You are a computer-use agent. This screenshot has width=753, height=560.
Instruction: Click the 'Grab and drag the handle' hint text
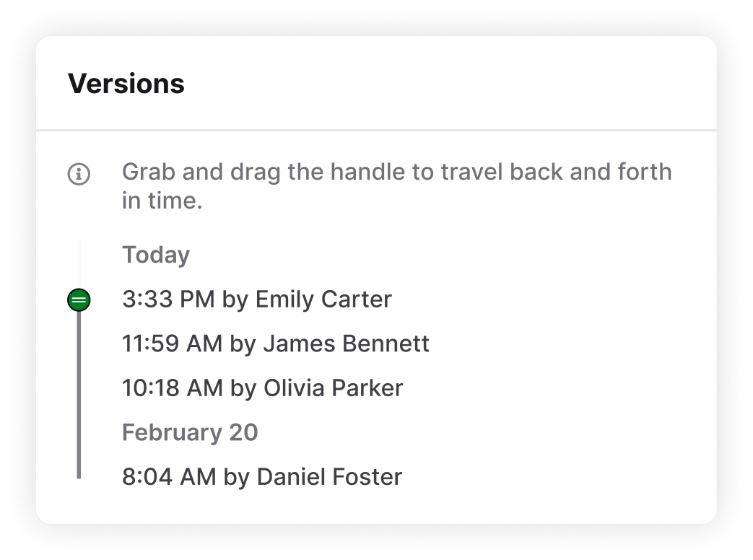pyautogui.click(x=396, y=185)
